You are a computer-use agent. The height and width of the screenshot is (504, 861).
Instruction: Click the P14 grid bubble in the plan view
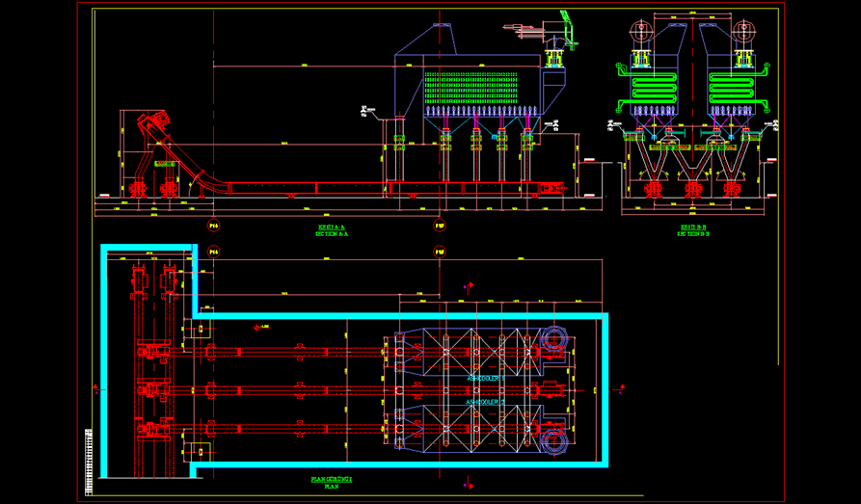[214, 252]
